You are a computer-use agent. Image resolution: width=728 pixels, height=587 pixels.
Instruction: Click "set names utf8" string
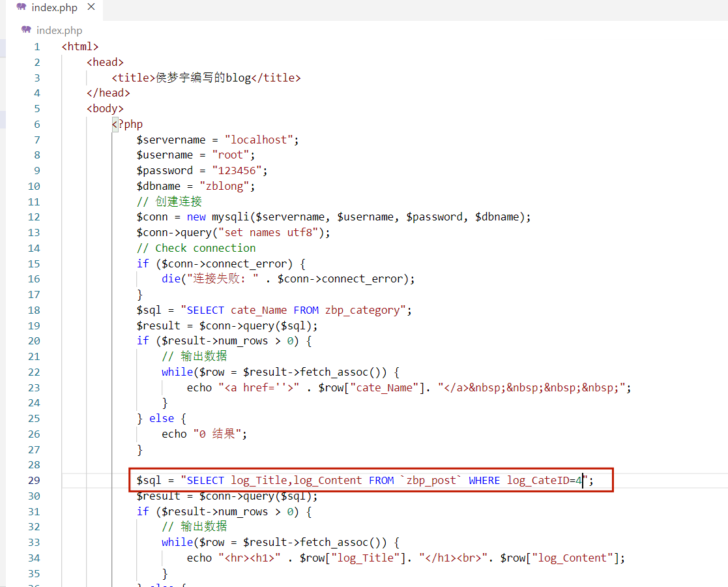pyautogui.click(x=269, y=233)
